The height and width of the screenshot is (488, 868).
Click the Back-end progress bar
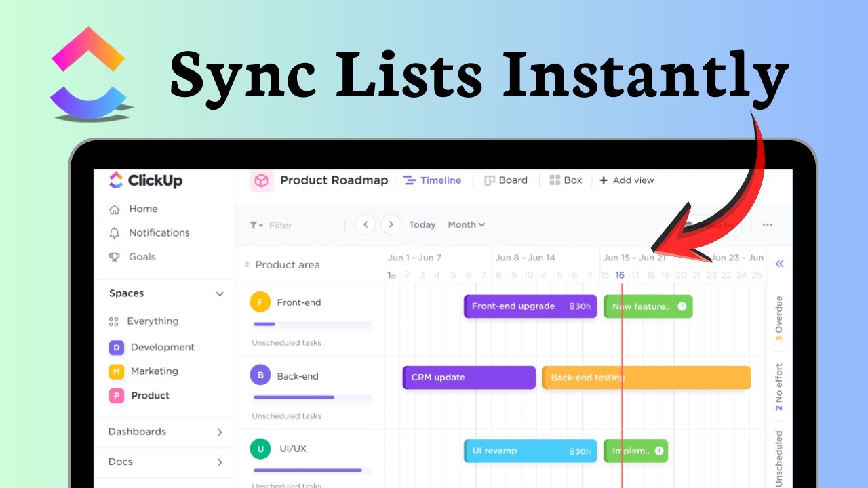click(x=312, y=397)
